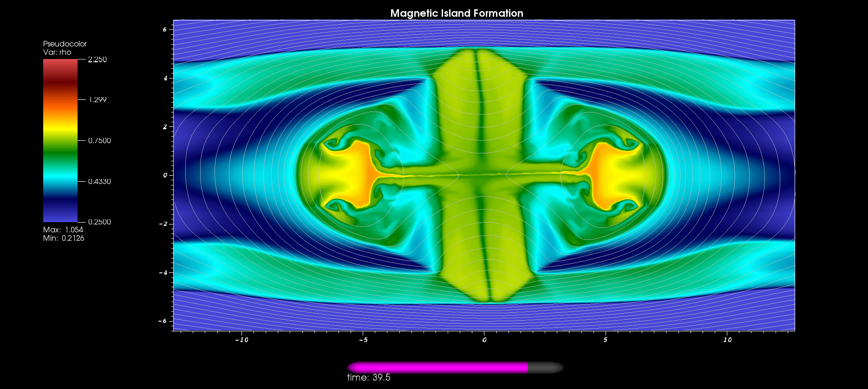
Task: Click the magenta time progress bar
Action: (x=437, y=368)
